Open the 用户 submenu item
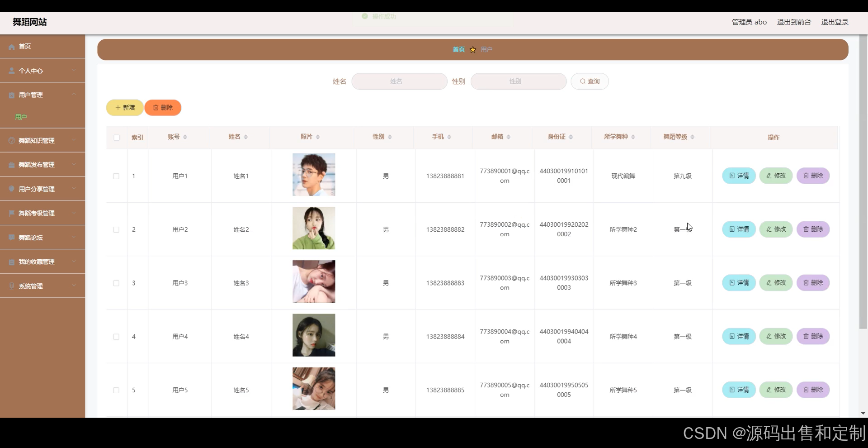The width and height of the screenshot is (868, 448). (21, 117)
